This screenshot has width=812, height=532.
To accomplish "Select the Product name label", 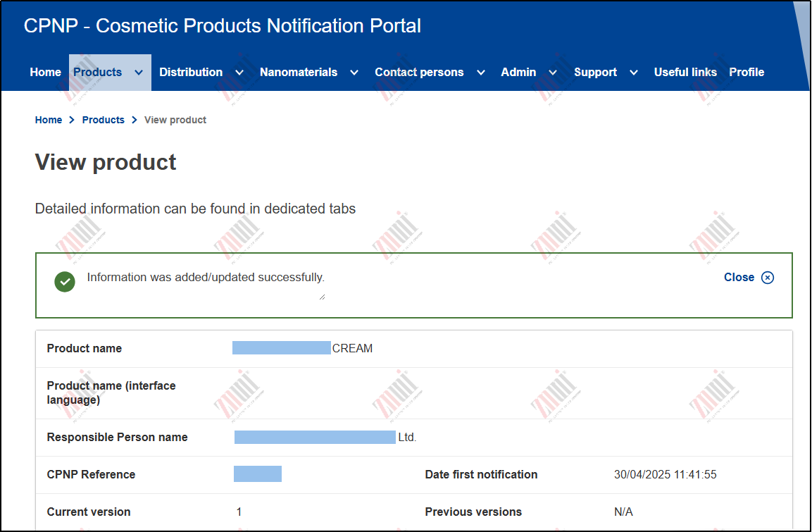I will click(x=85, y=348).
